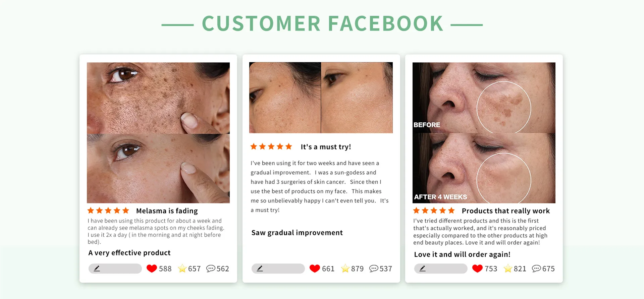This screenshot has height=299, width=644.
Task: Click the comment field under Melasma review
Action: (115, 268)
